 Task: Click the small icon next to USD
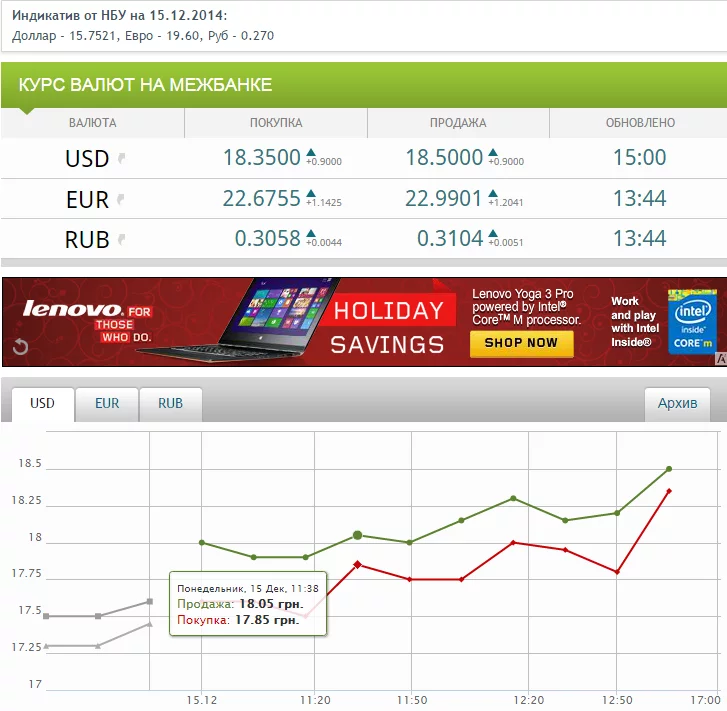click(121, 159)
